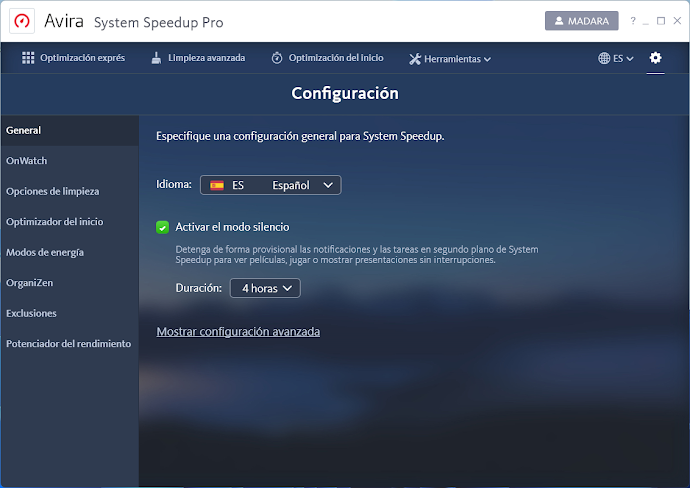The width and height of the screenshot is (690, 488).
Task: Click the globe language icon
Action: pyautogui.click(x=604, y=58)
